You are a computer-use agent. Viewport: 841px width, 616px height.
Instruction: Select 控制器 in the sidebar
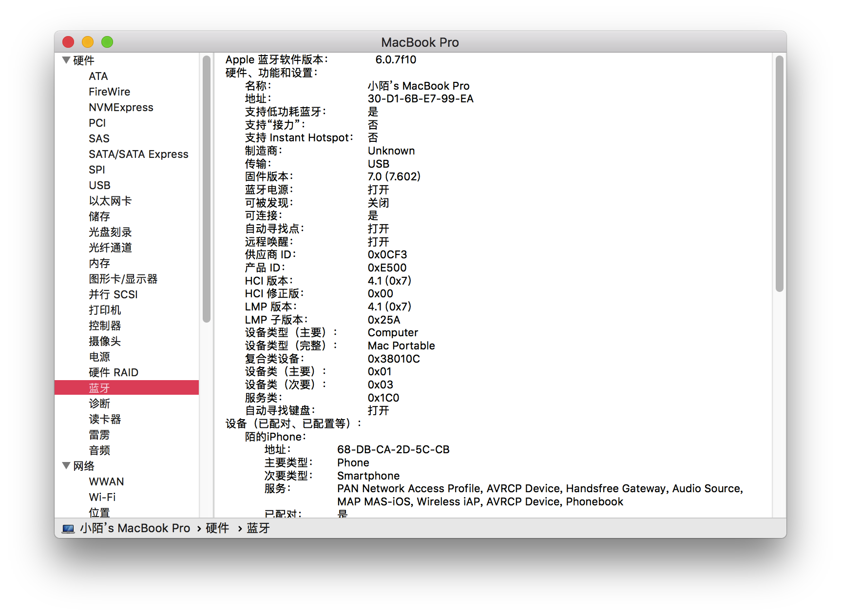pos(105,326)
